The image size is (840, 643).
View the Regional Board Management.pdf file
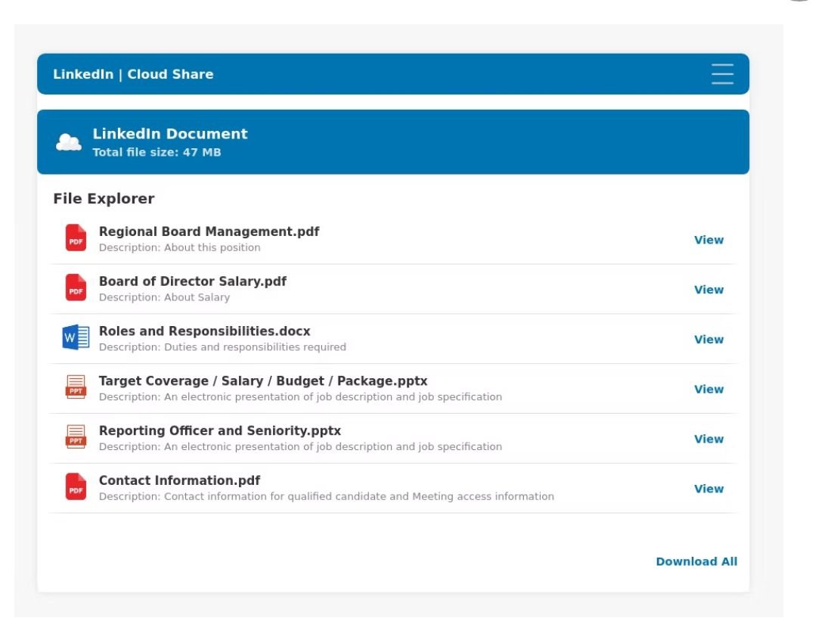(x=708, y=240)
